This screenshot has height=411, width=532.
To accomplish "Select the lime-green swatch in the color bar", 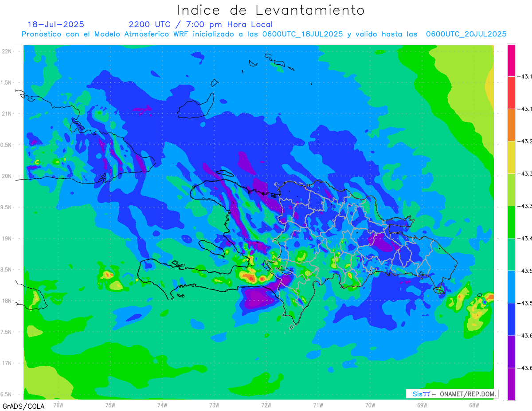I will point(511,190).
